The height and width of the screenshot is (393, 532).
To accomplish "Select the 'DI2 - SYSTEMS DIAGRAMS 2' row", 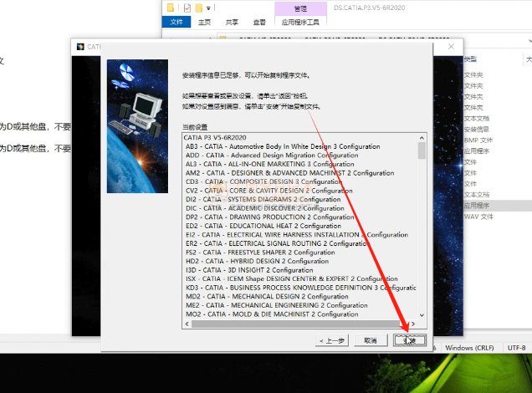I will click(263, 199).
